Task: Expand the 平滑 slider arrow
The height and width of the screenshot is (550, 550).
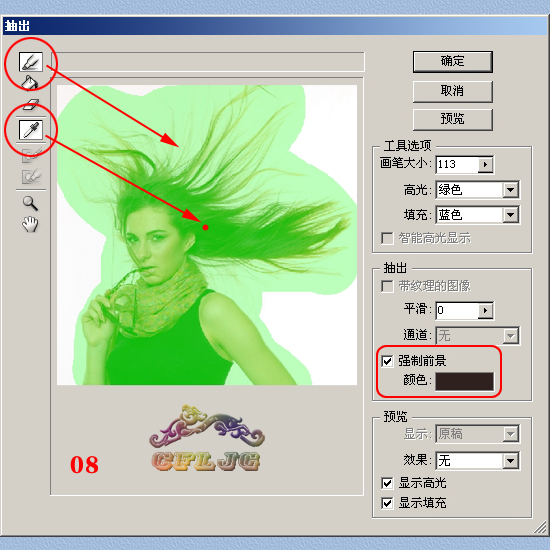Action: pos(485,310)
